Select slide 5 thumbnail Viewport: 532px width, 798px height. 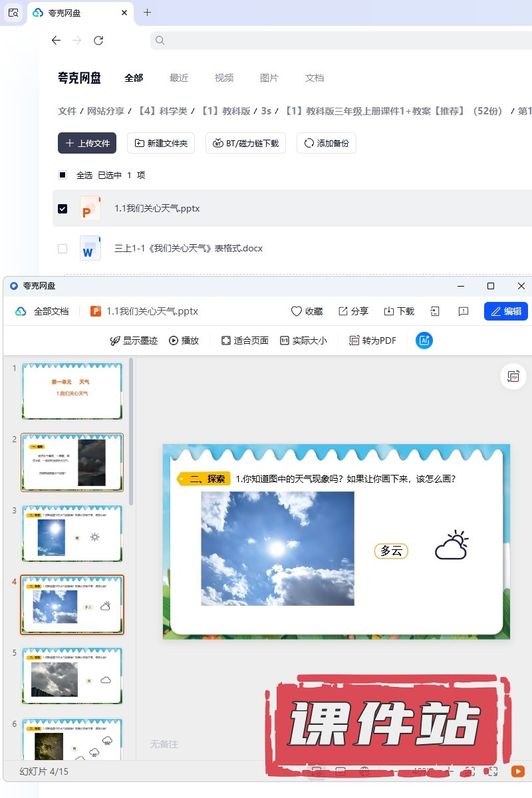point(72,675)
